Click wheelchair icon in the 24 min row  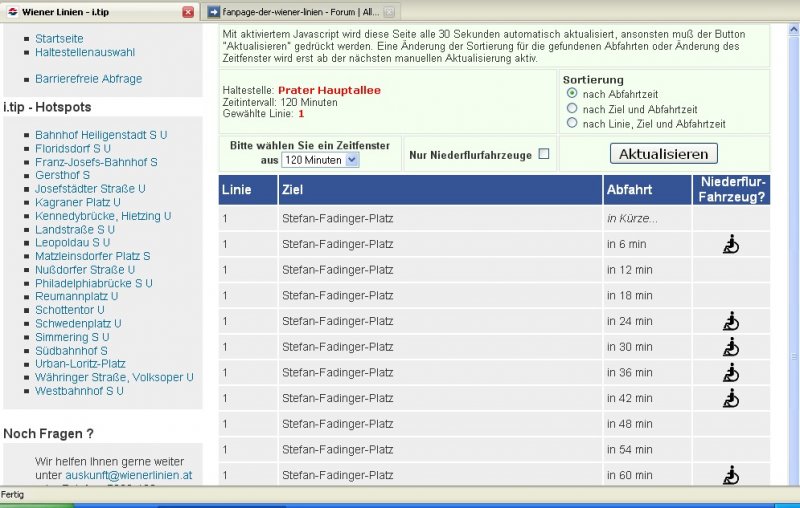point(731,321)
